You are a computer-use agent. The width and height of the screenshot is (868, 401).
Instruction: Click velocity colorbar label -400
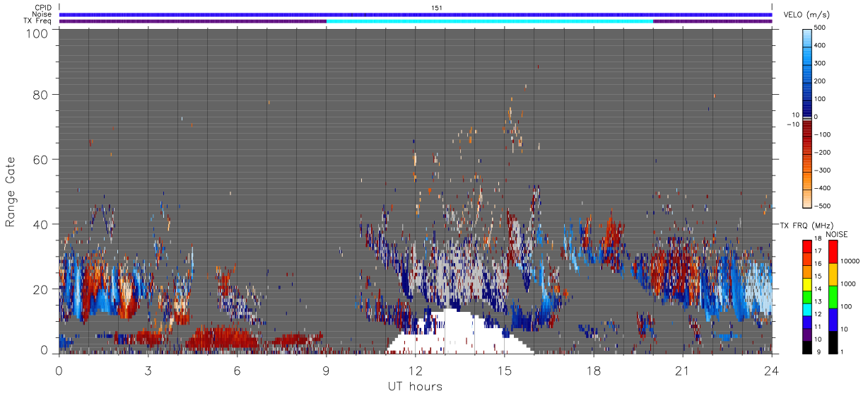pyautogui.click(x=822, y=188)
